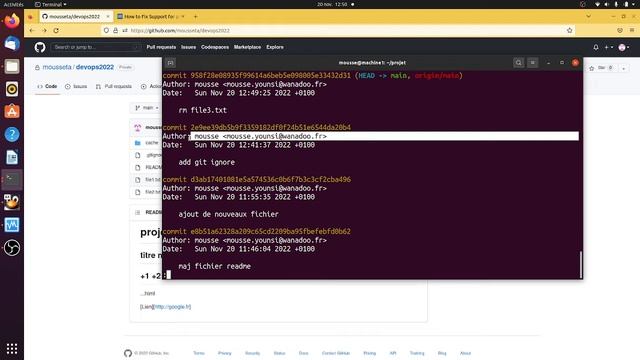Open the Terminal app menu in the top bar
The image size is (640, 360).
(x=51, y=4)
